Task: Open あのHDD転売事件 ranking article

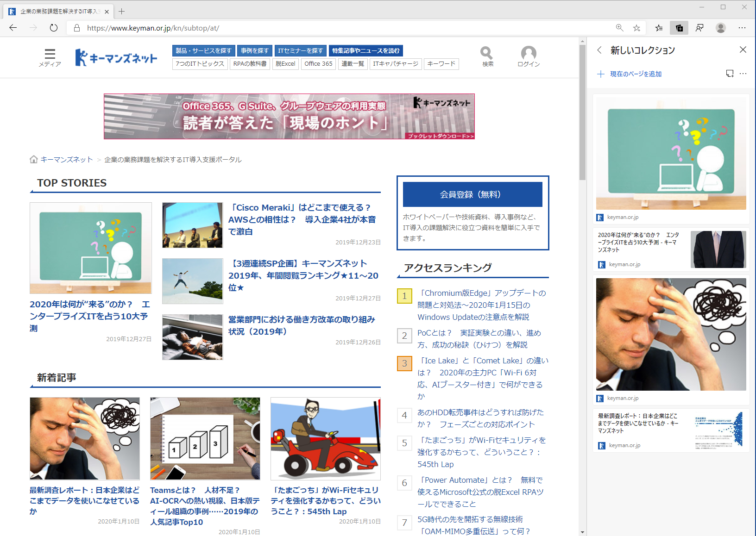Action: 480,418
